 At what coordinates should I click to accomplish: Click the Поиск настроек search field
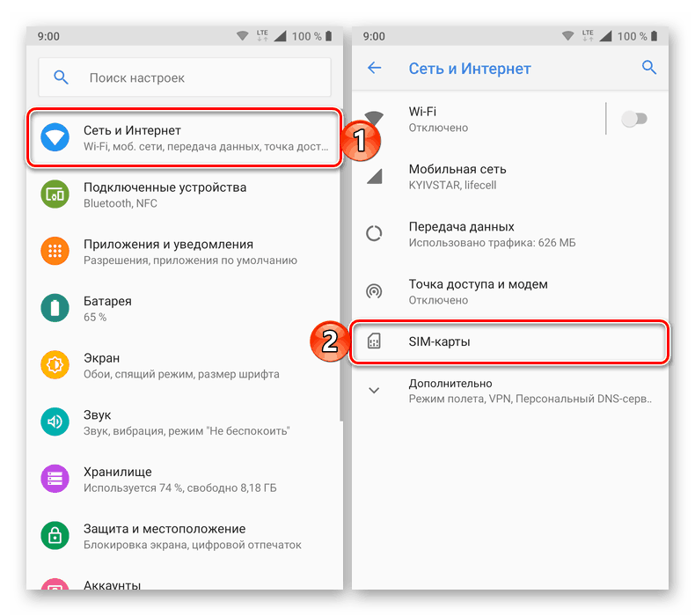click(185, 77)
